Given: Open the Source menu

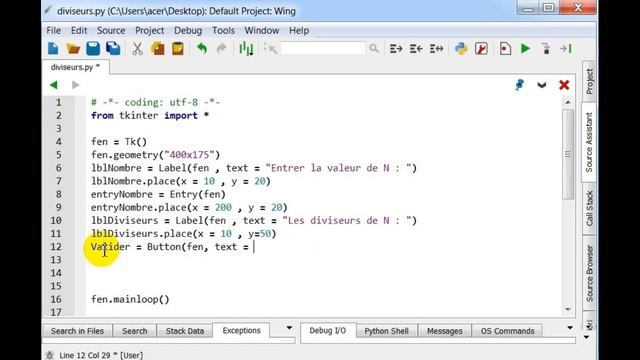Looking at the screenshot, I should click(111, 31).
